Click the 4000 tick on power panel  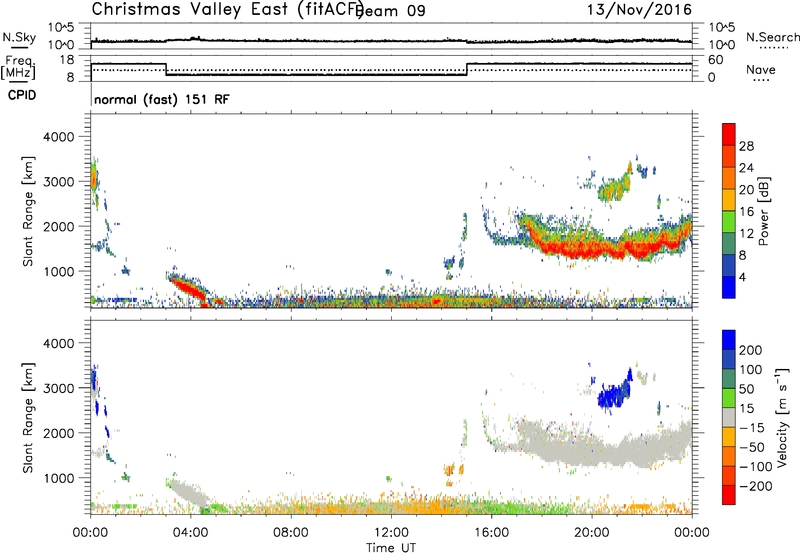[x=59, y=137]
